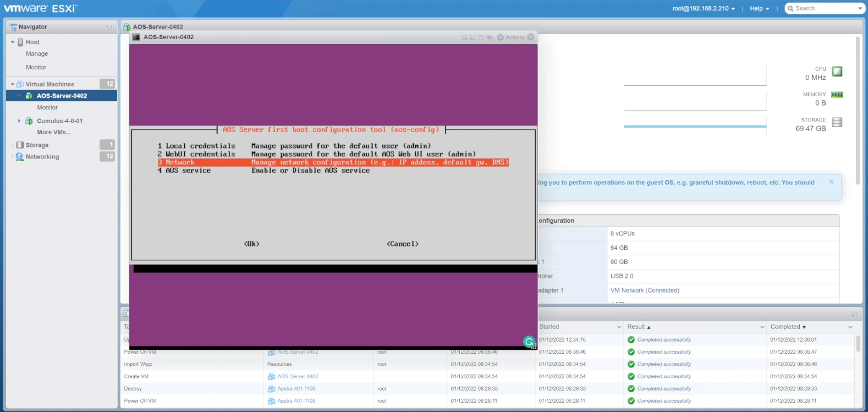This screenshot has height=412, width=868.
Task: Click the success icon in Import VApp row
Action: (631, 364)
